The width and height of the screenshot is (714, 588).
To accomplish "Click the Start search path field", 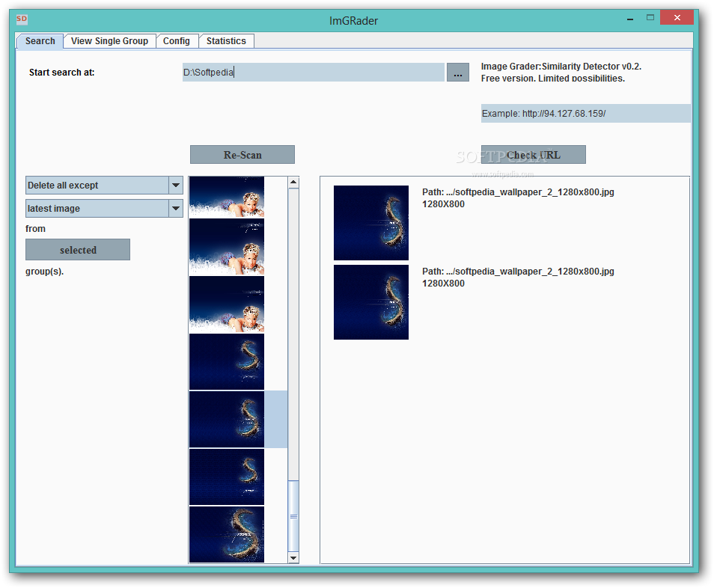I will 314,73.
